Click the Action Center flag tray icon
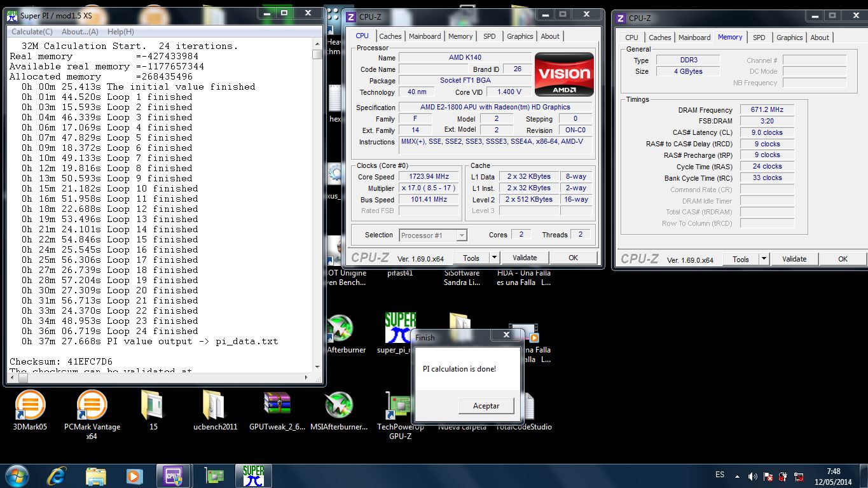The width and height of the screenshot is (868, 488). coord(768,476)
